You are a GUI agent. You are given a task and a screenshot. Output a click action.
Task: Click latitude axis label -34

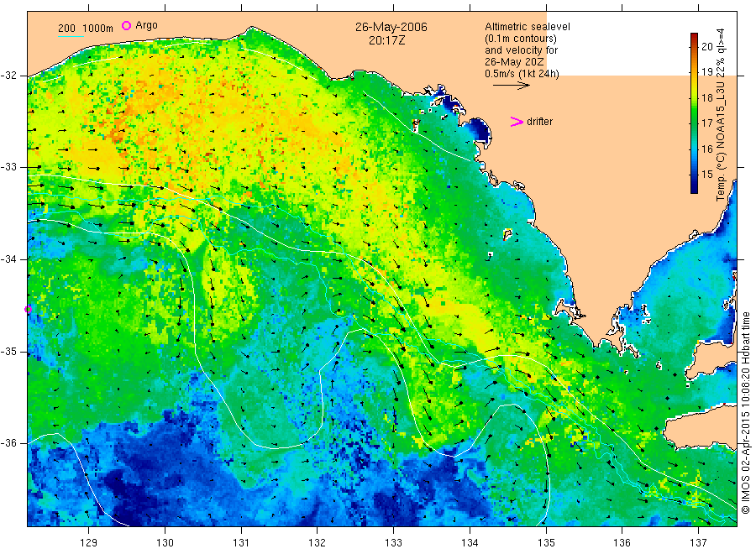click(x=8, y=259)
